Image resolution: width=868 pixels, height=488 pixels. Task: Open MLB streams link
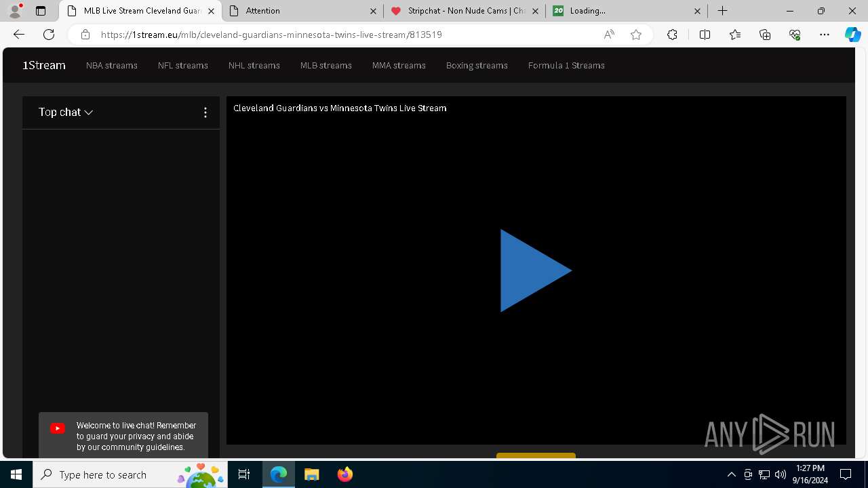tap(326, 66)
